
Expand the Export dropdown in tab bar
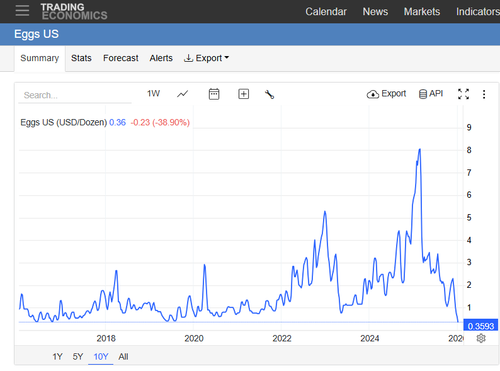[x=207, y=58]
